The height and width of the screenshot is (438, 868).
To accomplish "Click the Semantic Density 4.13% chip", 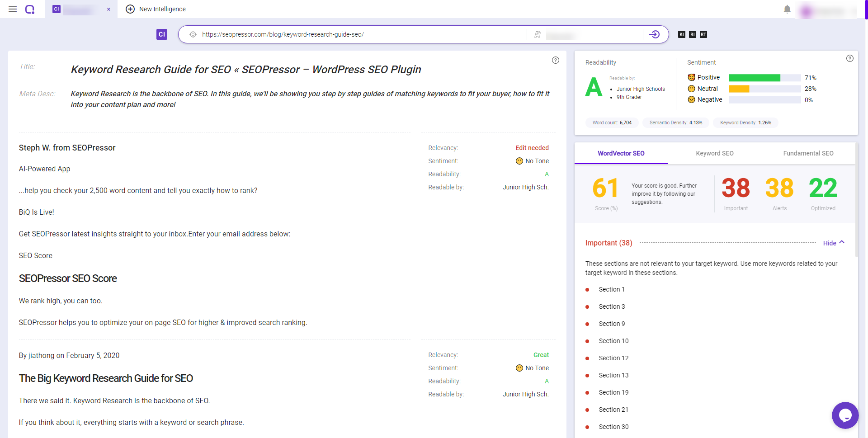I will tap(676, 122).
